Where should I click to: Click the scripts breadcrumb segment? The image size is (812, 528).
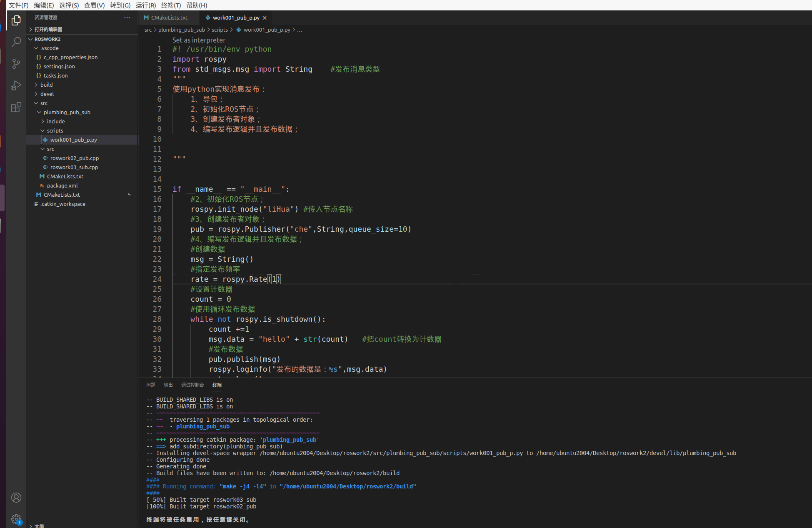pos(220,30)
